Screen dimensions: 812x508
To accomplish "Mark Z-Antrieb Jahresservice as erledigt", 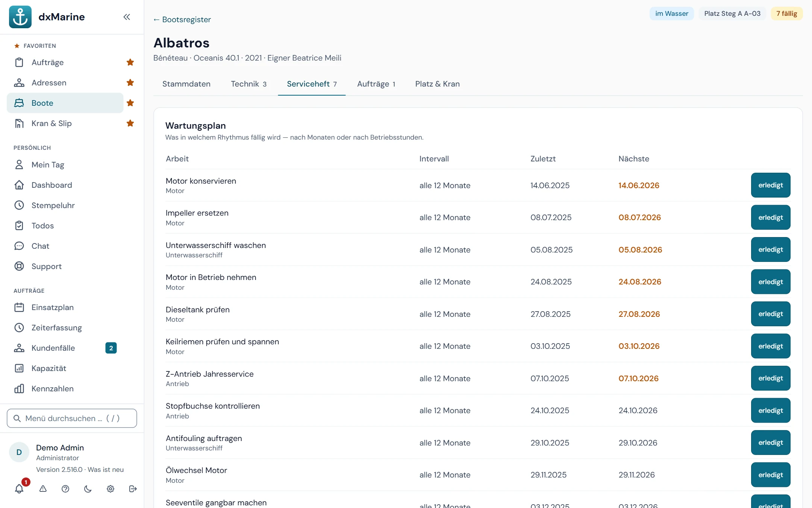I will tap(771, 378).
